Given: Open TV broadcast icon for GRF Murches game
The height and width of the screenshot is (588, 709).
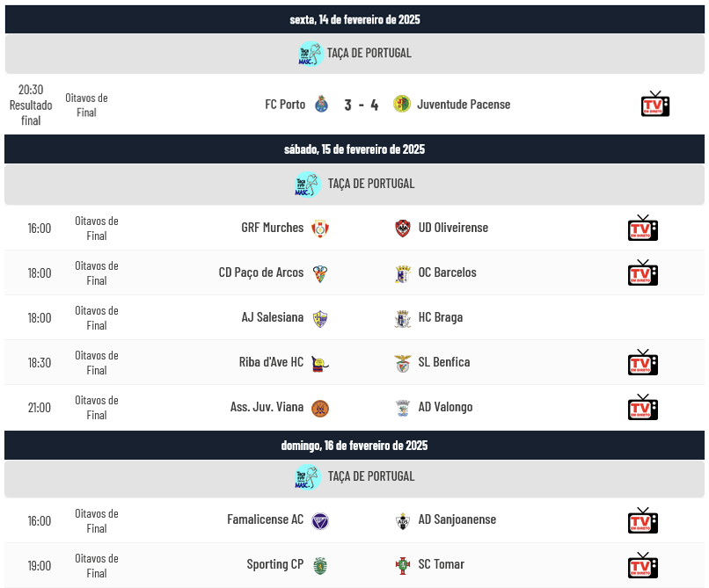Looking at the screenshot, I should pyautogui.click(x=643, y=228).
